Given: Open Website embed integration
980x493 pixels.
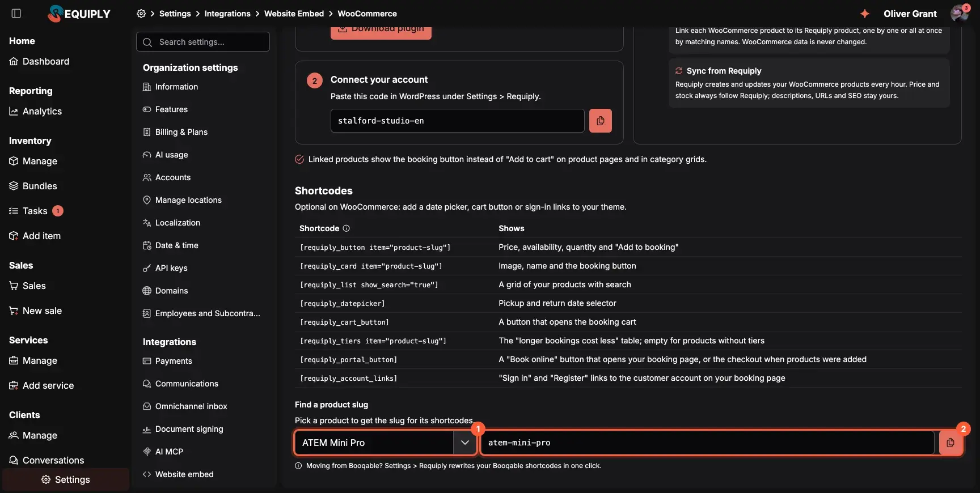Looking at the screenshot, I should [x=178, y=474].
